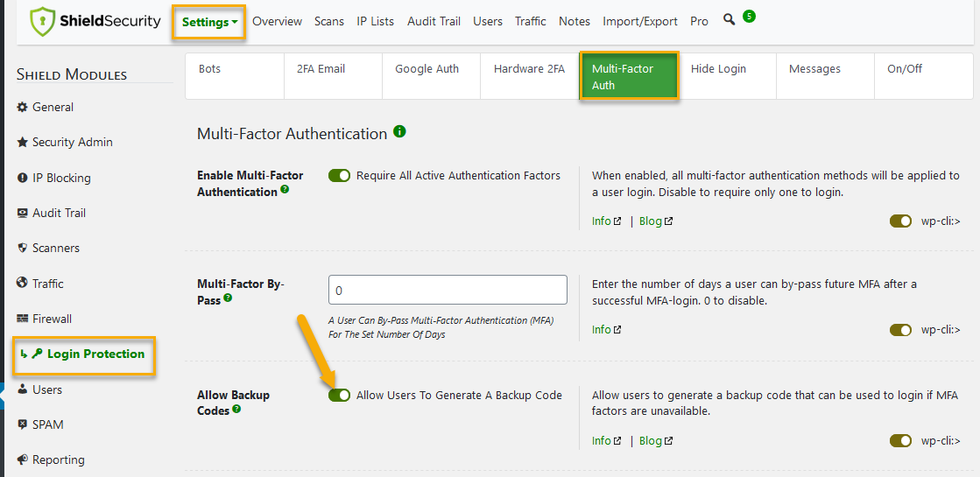
Task: Open Import/Export in top navigation
Action: click(640, 21)
